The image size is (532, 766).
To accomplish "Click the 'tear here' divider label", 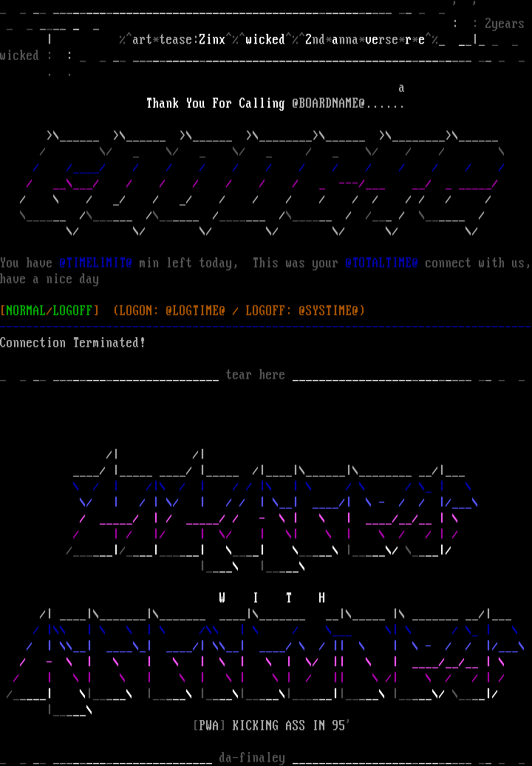I will 255,376.
